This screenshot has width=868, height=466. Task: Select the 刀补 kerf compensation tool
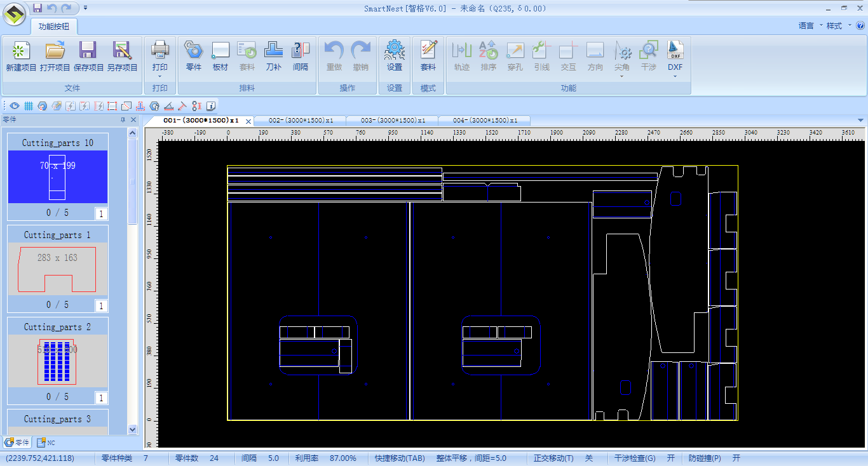(273, 57)
